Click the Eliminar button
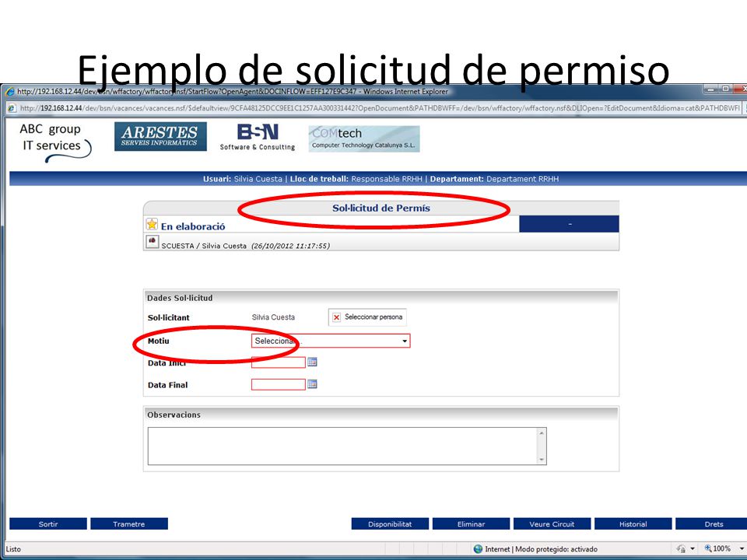Viewport: 747px width, 560px height. 472,523
